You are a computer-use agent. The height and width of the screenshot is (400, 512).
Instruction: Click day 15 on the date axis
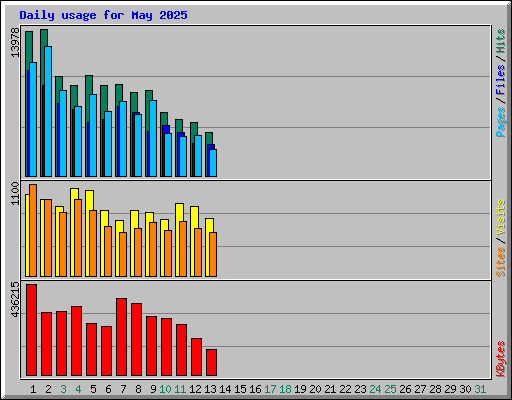click(240, 389)
